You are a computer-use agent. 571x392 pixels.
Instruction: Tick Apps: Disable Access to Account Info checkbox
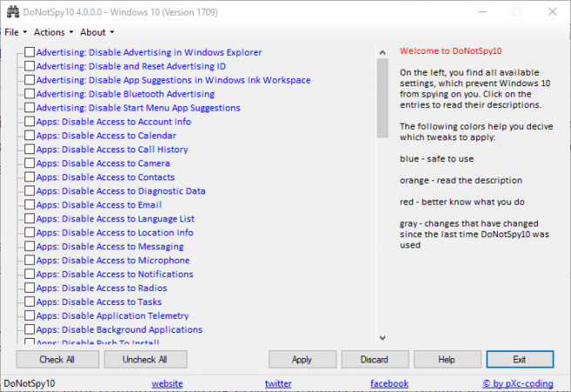30,121
